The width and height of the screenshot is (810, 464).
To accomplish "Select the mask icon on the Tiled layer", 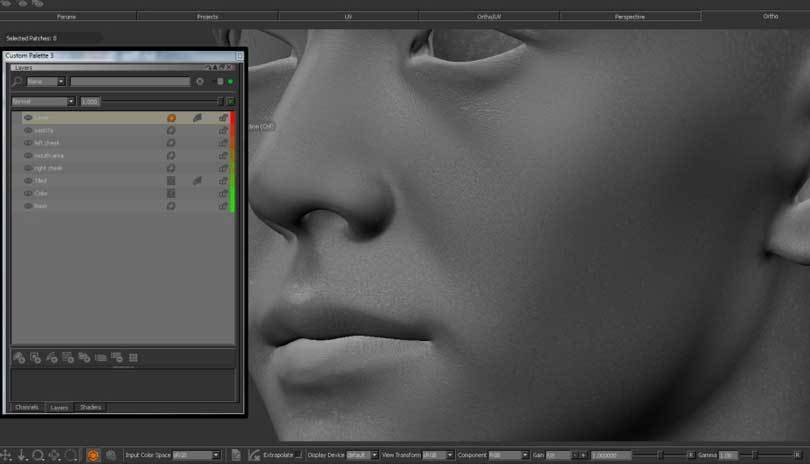I will [197, 180].
